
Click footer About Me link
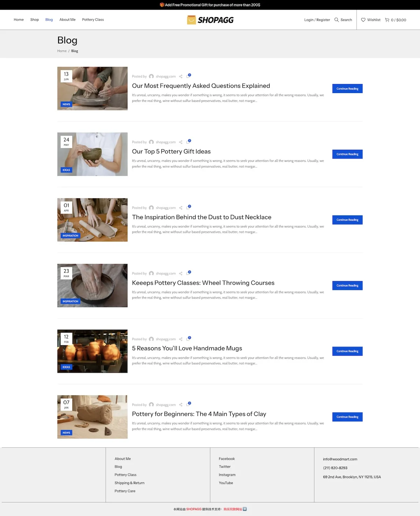pos(122,459)
